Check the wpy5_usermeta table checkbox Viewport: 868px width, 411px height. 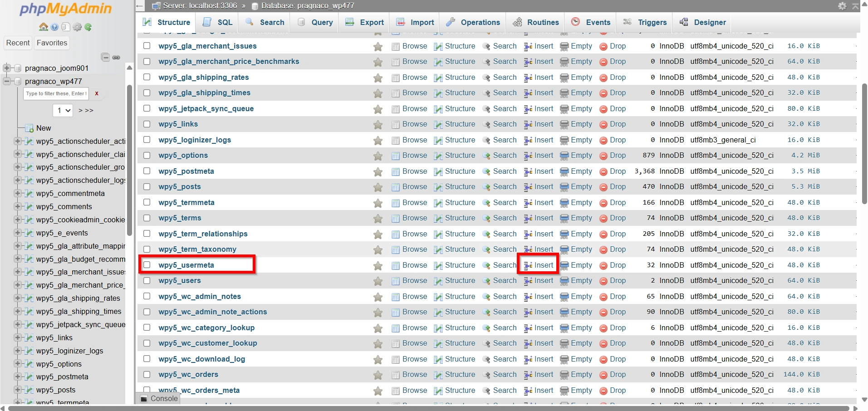pyautogui.click(x=147, y=264)
